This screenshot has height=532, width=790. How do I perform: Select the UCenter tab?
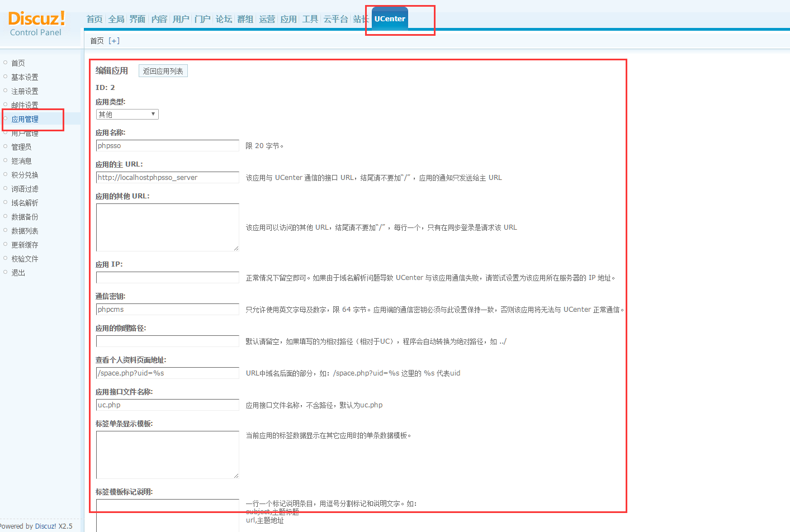pyautogui.click(x=390, y=18)
